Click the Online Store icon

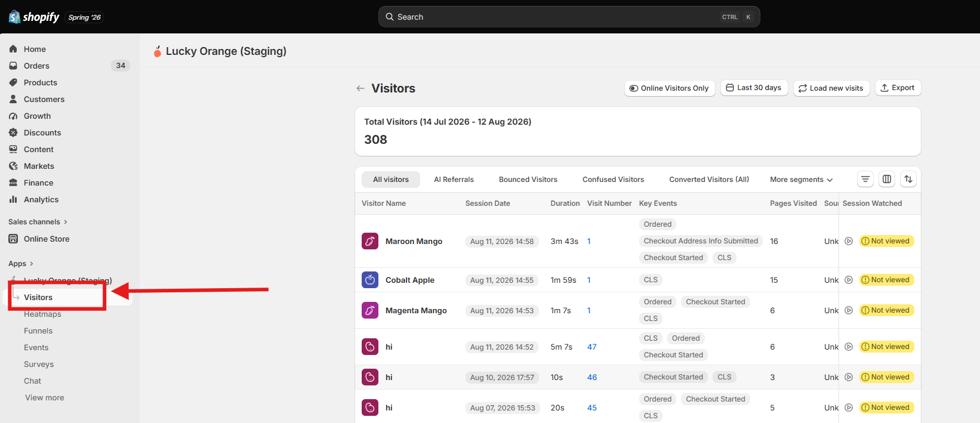coord(13,239)
